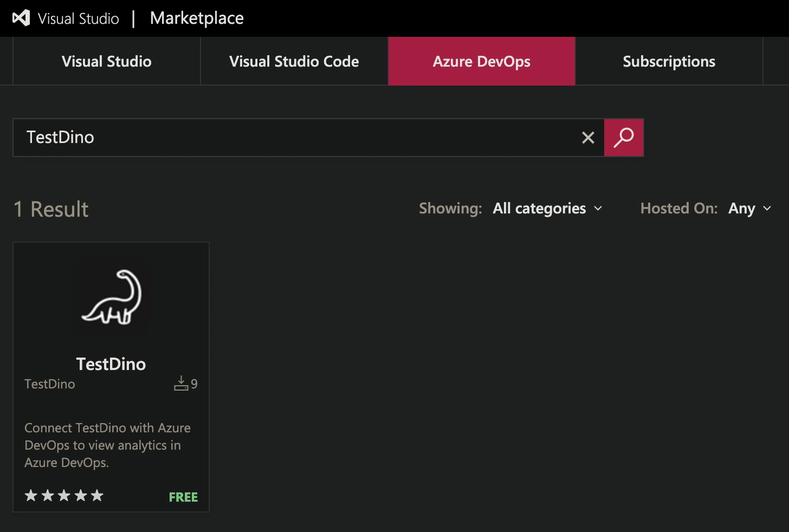Image resolution: width=789 pixels, height=532 pixels.
Task: Click the FREE pricing label
Action: pos(183,497)
